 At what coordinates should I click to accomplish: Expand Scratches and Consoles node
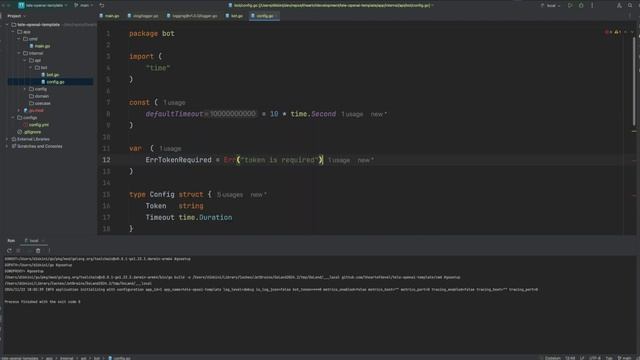(x=7, y=146)
